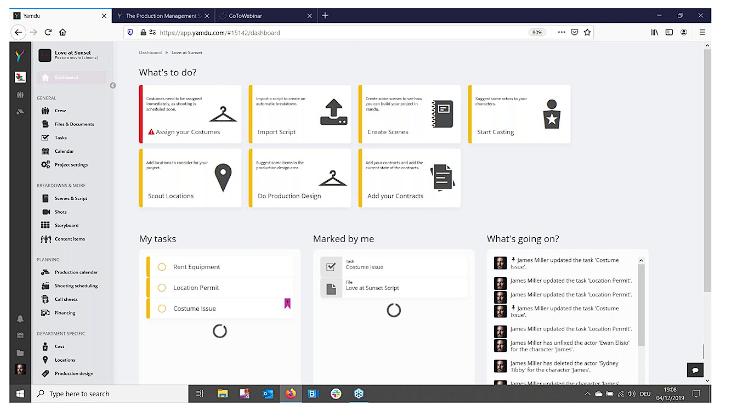
Task: Click the Windows search box
Action: pos(109,394)
